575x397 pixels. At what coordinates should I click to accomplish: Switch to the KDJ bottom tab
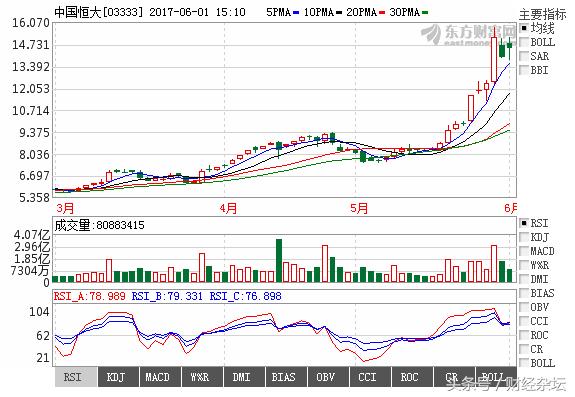point(118,377)
